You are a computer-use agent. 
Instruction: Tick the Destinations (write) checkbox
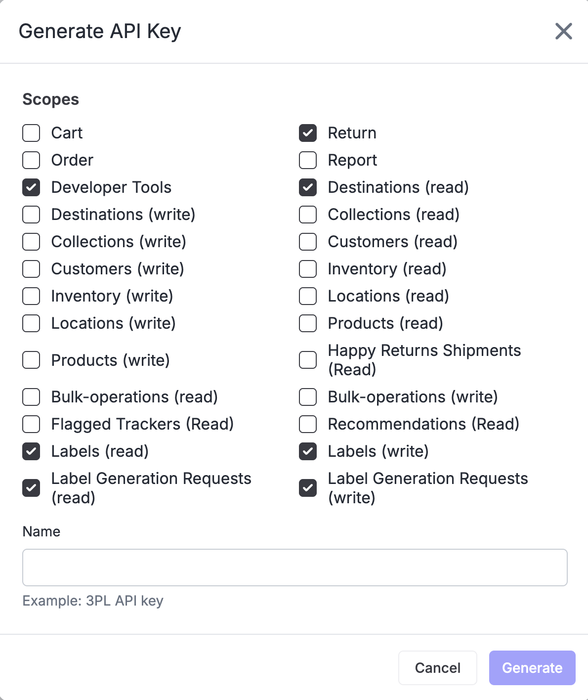[x=31, y=215]
